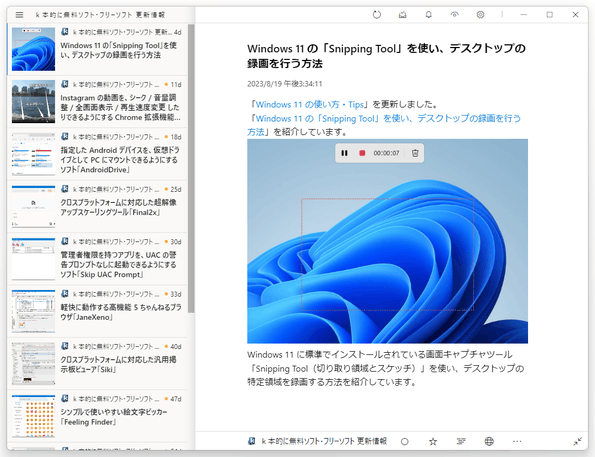Open the article in browser via globe icon
595x457 pixels.
click(489, 441)
